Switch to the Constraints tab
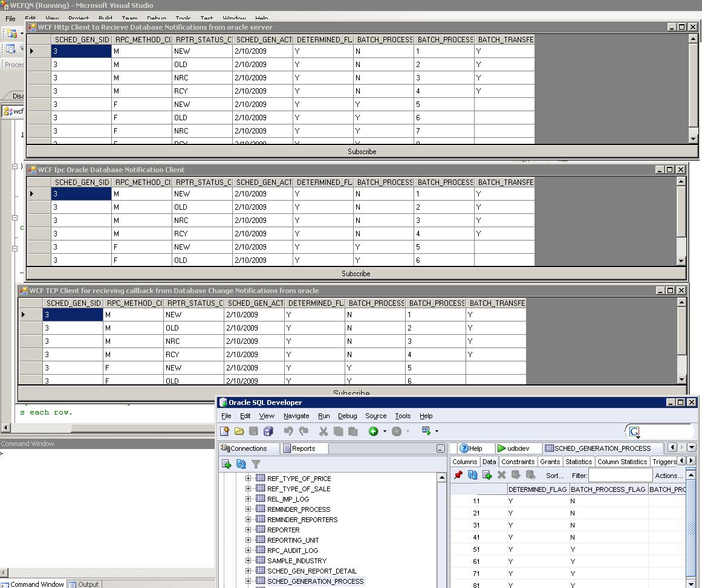 click(x=518, y=462)
